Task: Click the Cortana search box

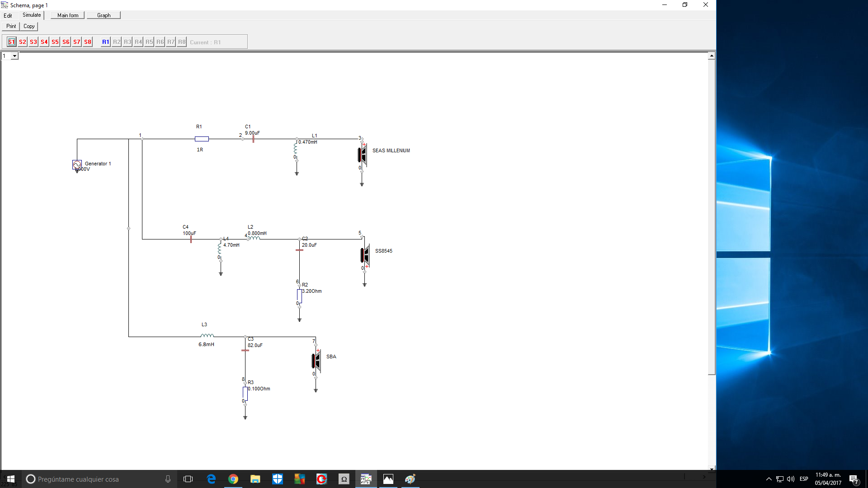Action: (99, 479)
